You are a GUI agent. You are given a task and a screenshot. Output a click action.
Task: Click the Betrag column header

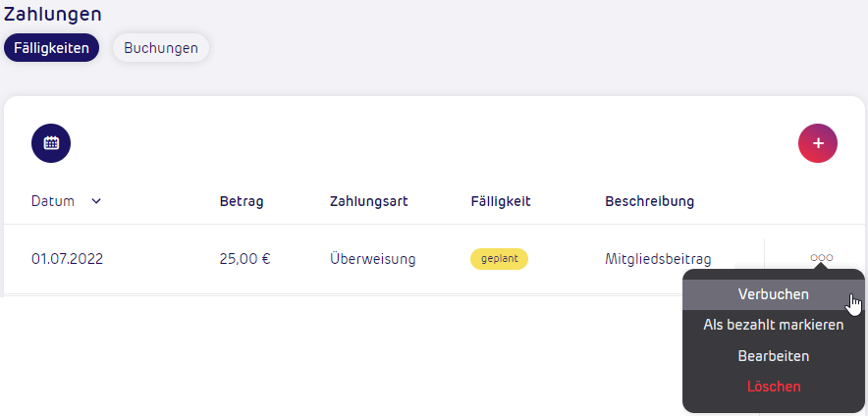242,201
